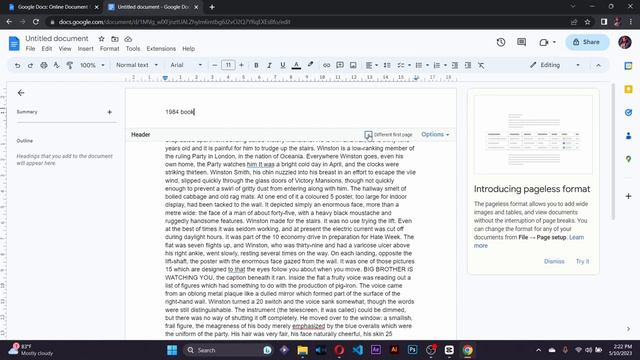Screen dimensions: 640x360
Task: Add a summary with plus icon
Action: tap(109, 112)
